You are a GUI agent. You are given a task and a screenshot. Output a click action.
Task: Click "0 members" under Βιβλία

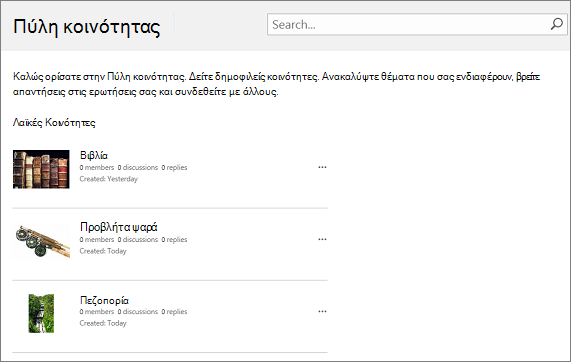pyautogui.click(x=97, y=168)
